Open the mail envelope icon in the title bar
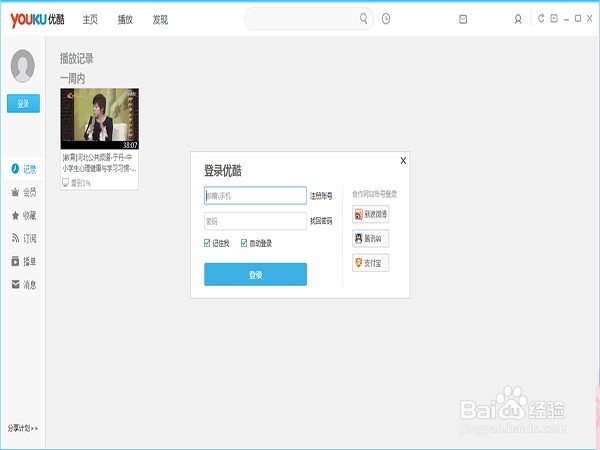This screenshot has width=600, height=450. pos(463,19)
